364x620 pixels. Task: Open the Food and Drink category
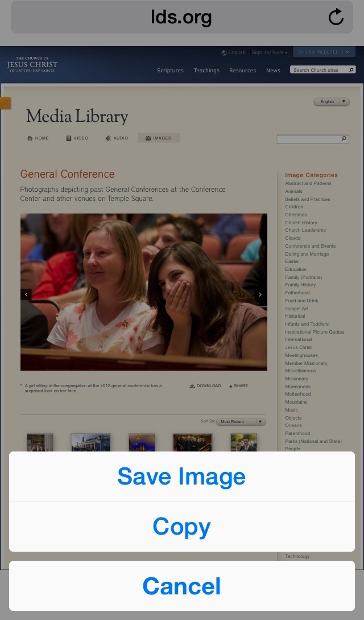(301, 301)
